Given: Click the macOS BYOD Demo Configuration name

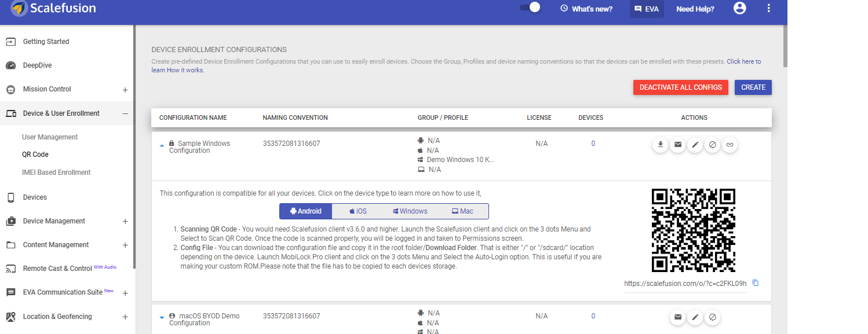Looking at the screenshot, I should coord(204,320).
